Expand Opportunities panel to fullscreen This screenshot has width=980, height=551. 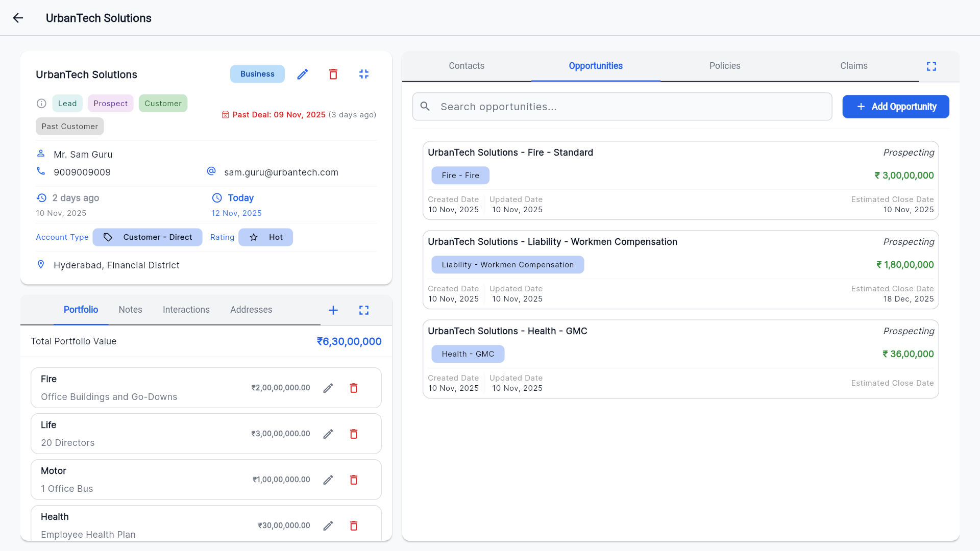click(931, 66)
